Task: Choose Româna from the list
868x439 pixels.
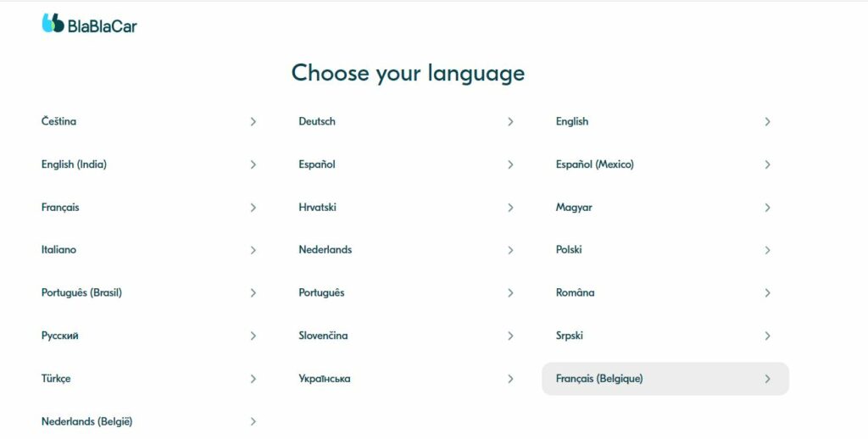Action: [x=665, y=293]
